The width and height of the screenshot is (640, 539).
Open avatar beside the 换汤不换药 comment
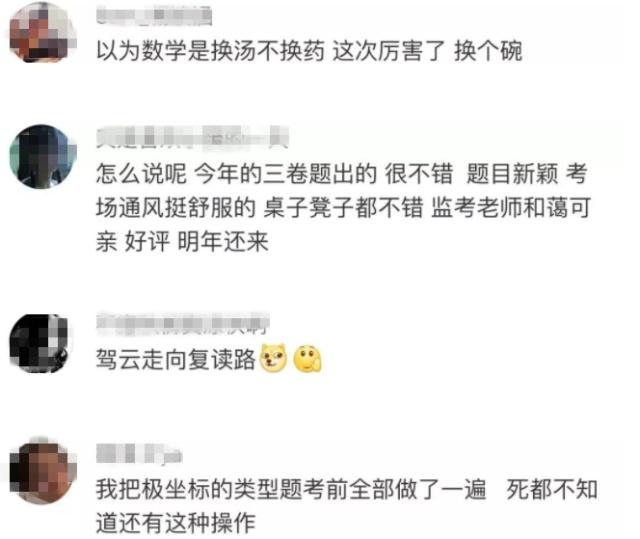(x=43, y=32)
